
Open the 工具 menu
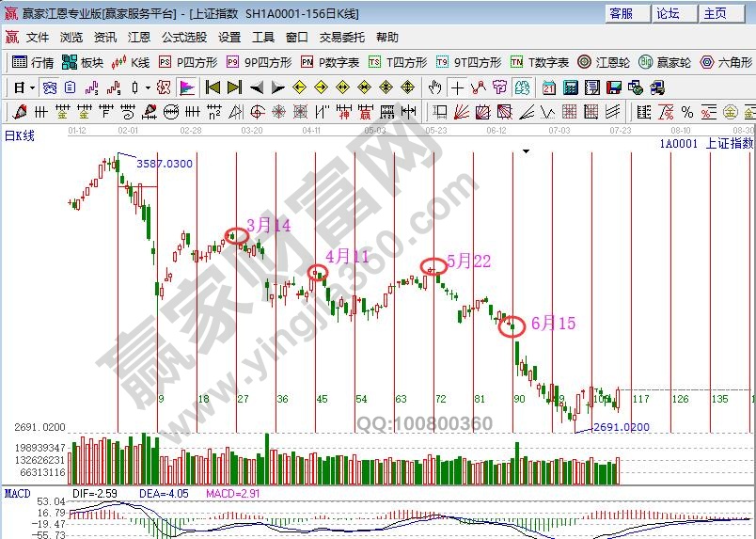(x=263, y=38)
